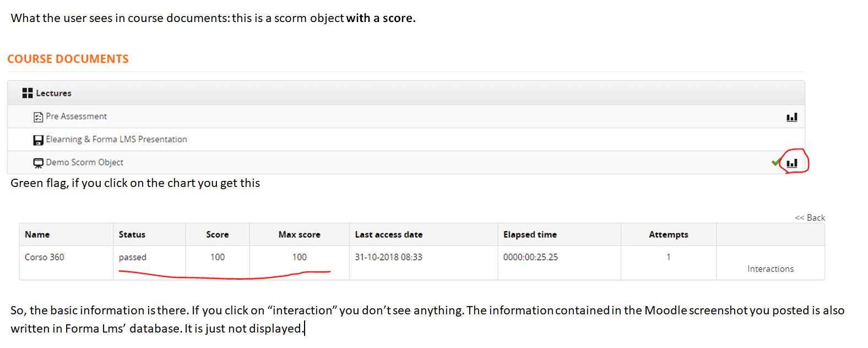Click the grid icon beside Lectures

(x=28, y=93)
